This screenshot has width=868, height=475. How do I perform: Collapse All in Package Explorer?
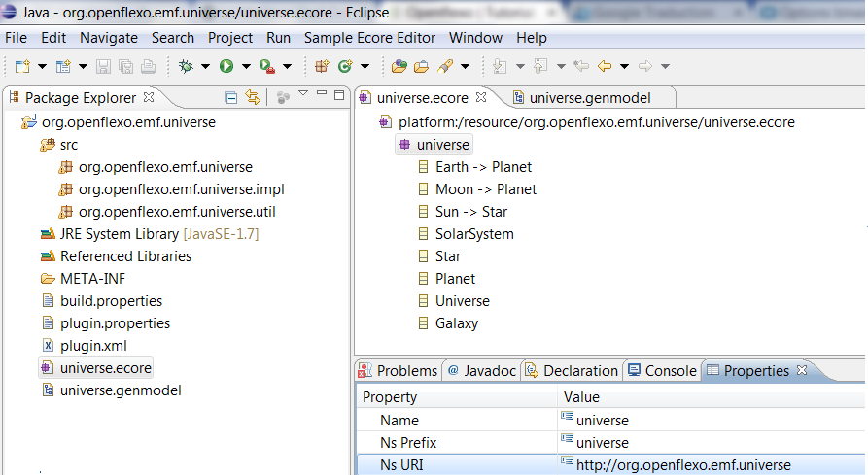230,98
